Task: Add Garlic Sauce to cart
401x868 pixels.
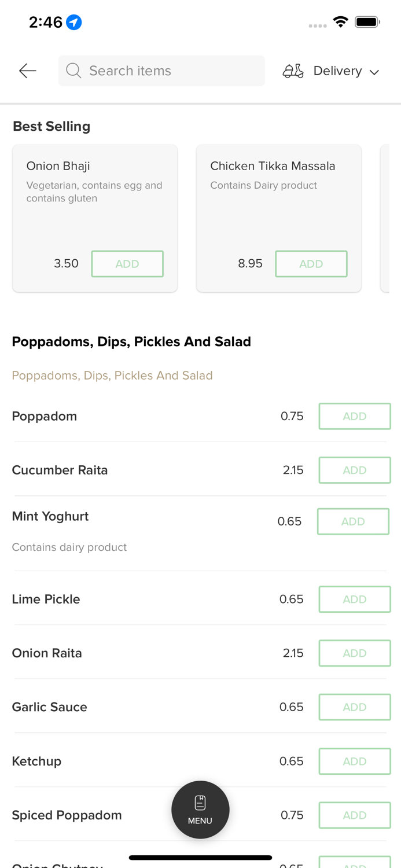Action: (x=355, y=707)
